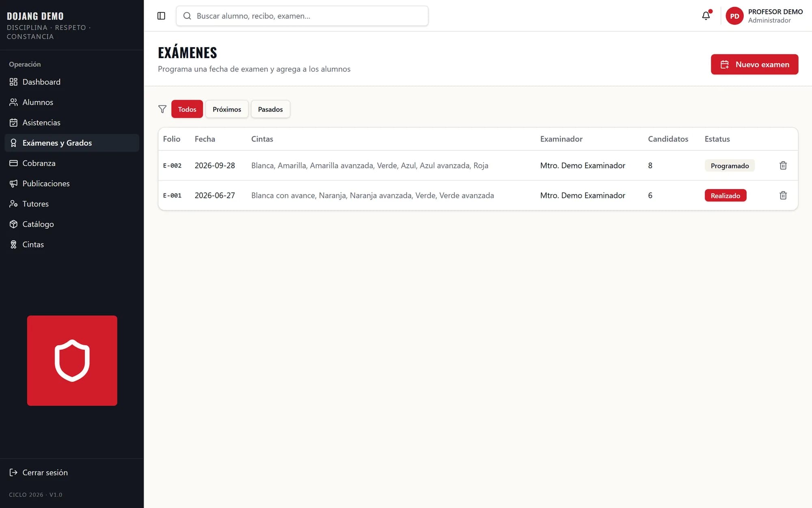Open Cobranza section

(72, 163)
